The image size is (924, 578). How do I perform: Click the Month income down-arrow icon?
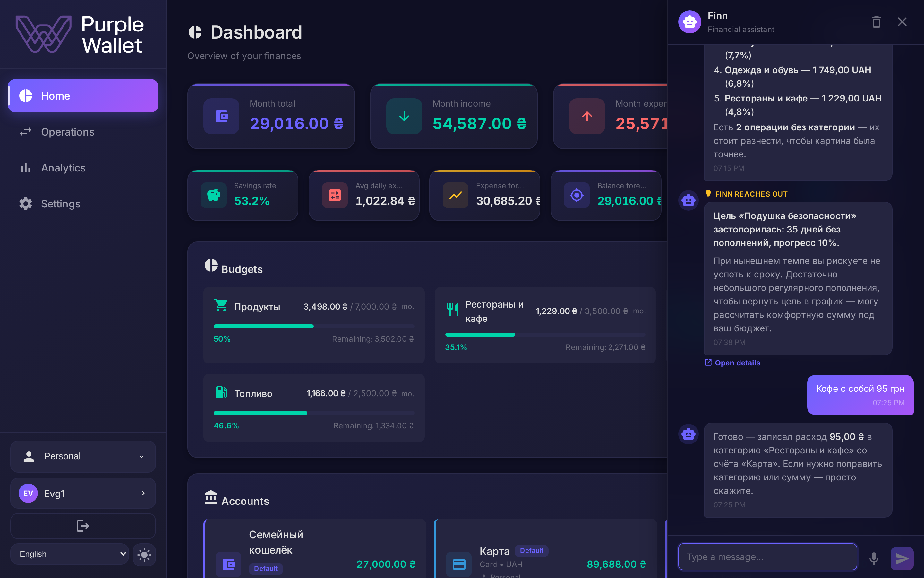404,116
